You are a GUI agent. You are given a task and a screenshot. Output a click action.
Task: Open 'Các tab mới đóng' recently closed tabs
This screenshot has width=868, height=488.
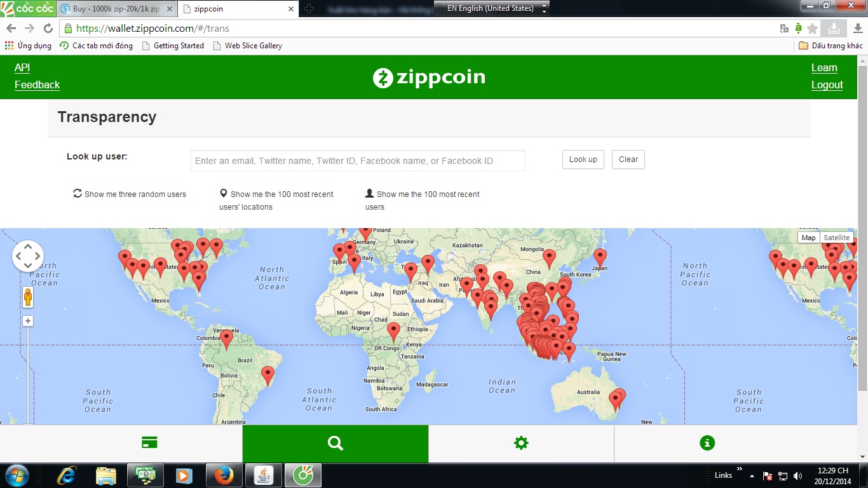point(96,46)
